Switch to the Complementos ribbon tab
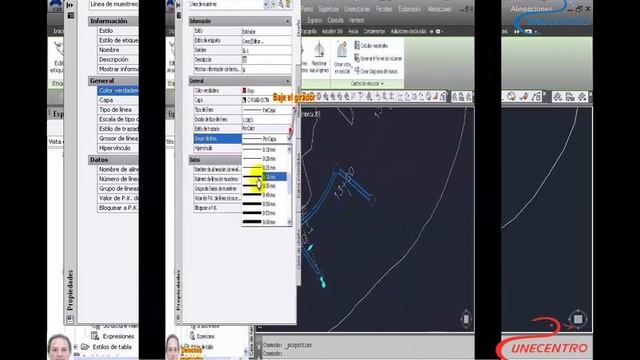 click(374, 31)
